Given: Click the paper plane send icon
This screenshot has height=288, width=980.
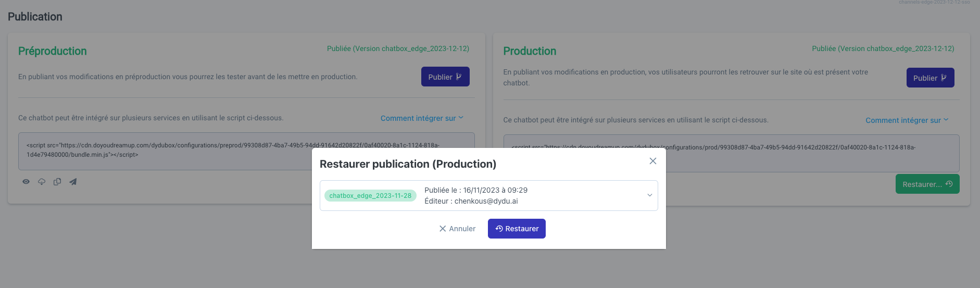Looking at the screenshot, I should coord(73,182).
